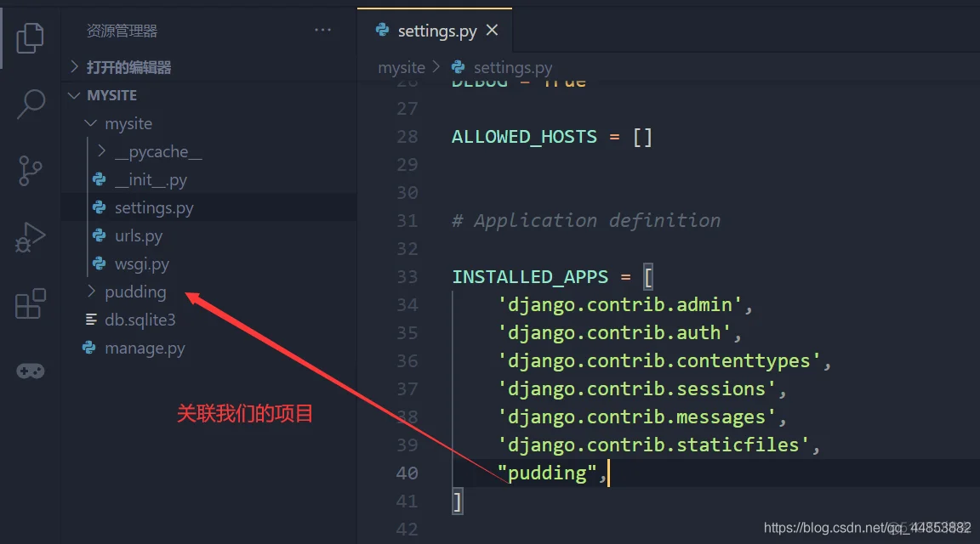
Task: Expand the __pycache__ folder
Action: [208, 152]
